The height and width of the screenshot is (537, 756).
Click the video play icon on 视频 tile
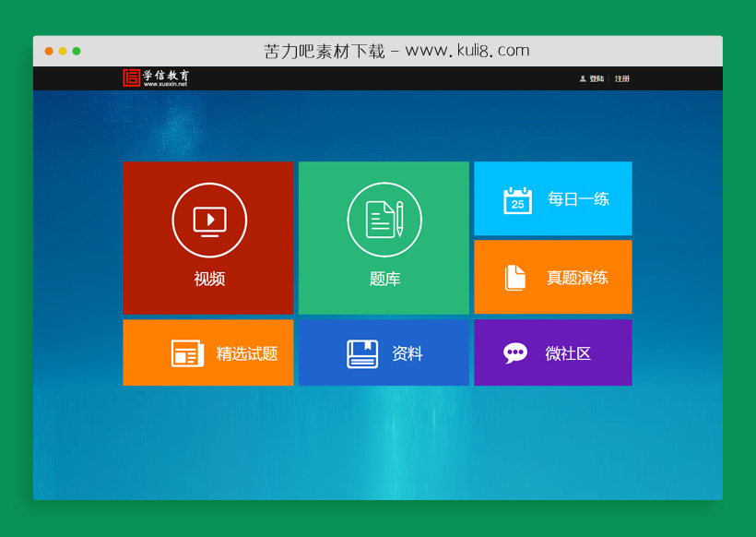pos(207,220)
